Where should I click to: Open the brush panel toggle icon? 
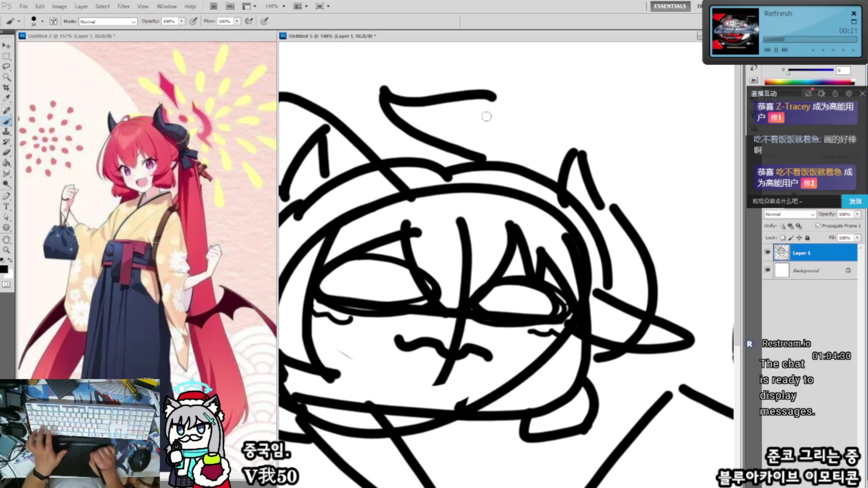pyautogui.click(x=53, y=21)
